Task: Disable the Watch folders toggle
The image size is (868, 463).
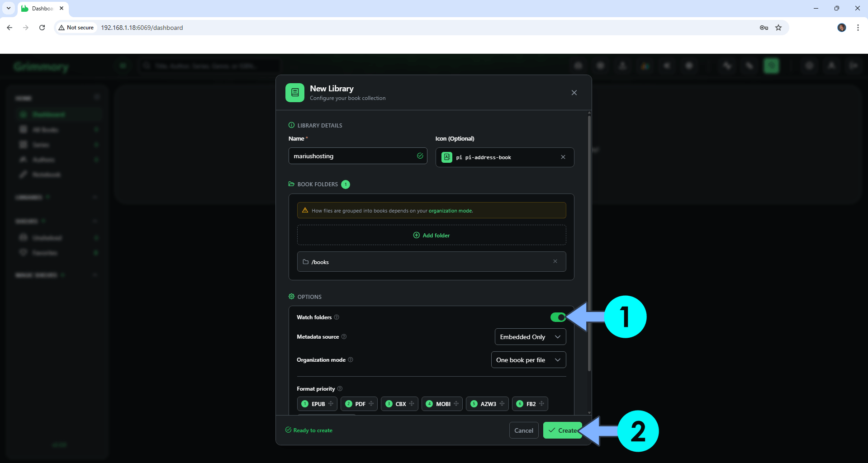Action: click(x=557, y=317)
